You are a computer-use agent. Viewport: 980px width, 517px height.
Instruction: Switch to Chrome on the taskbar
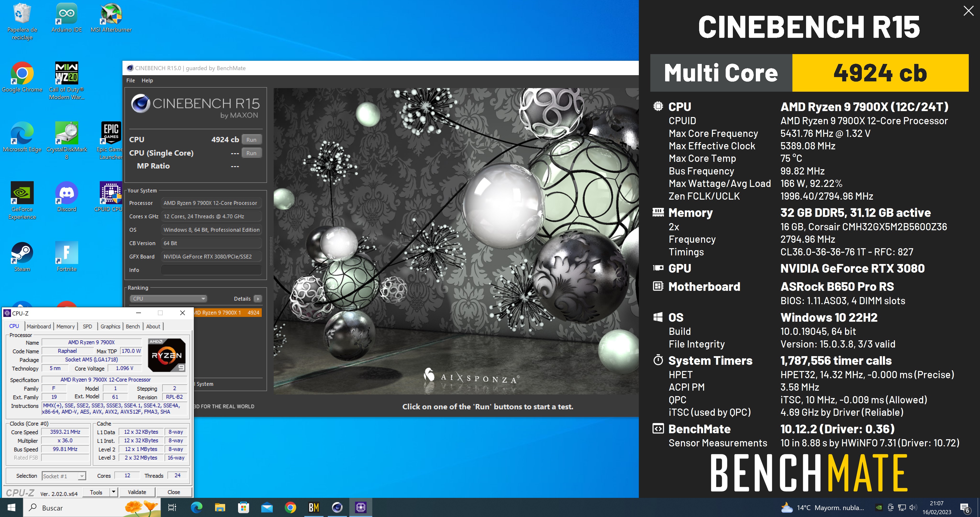(x=290, y=507)
